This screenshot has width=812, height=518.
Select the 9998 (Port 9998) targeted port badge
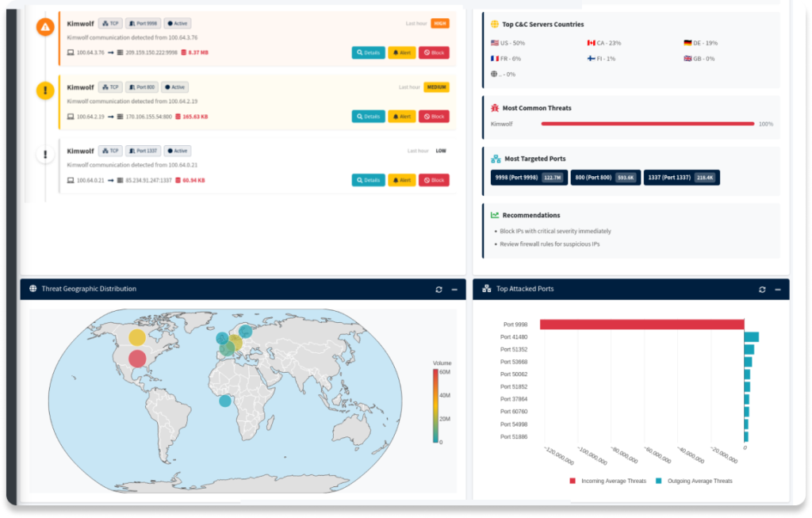[528, 178]
